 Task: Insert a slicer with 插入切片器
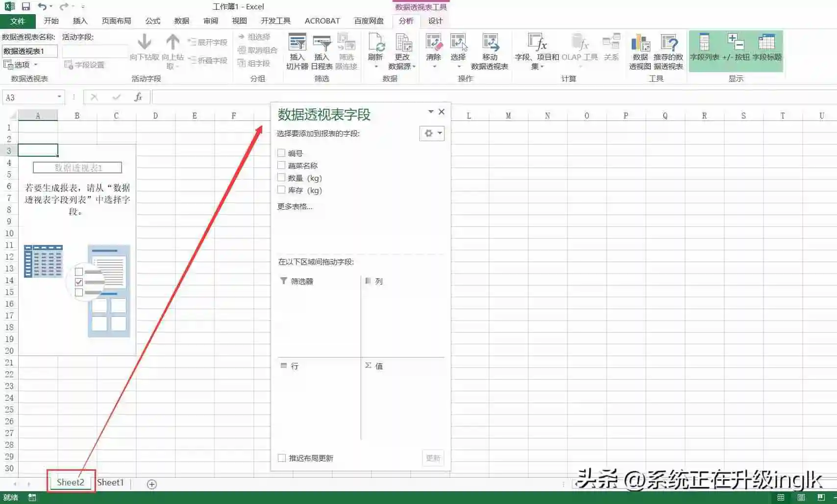[297, 51]
